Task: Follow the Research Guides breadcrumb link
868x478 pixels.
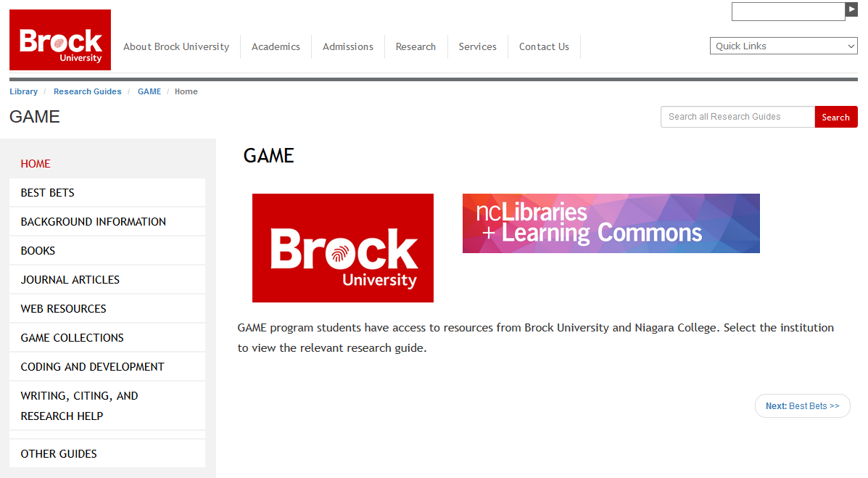Action: (x=88, y=91)
